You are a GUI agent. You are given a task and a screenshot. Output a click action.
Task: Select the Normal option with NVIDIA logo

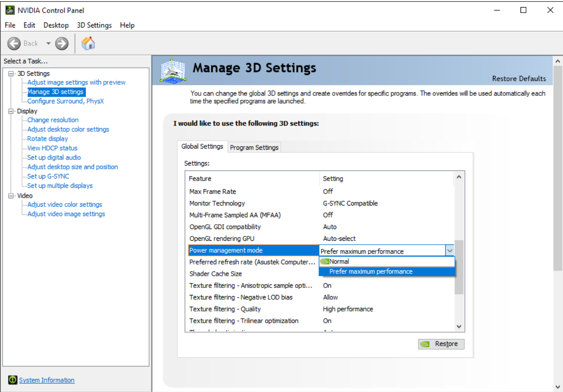point(339,262)
